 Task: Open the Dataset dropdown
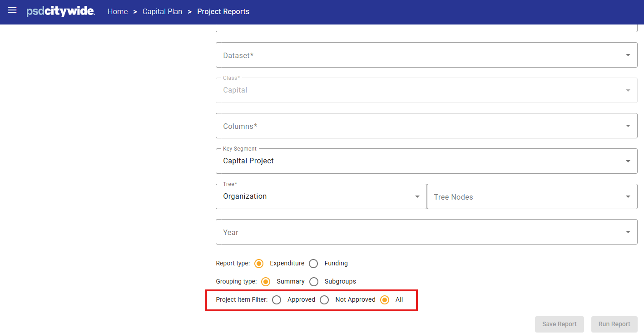426,55
